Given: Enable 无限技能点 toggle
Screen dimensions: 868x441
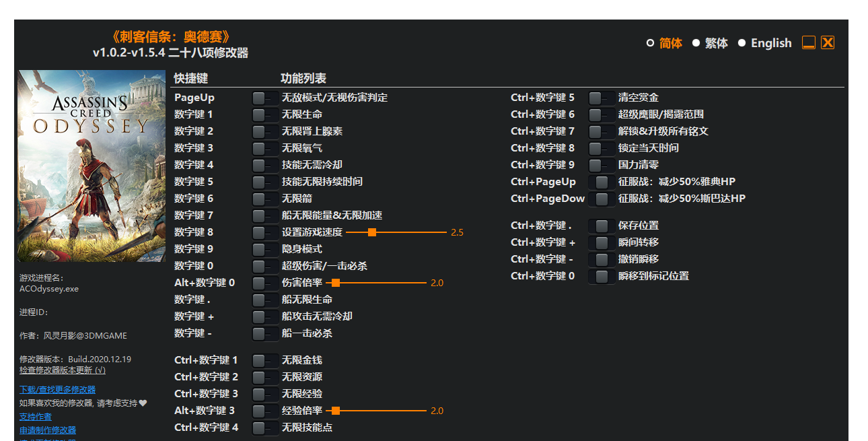Looking at the screenshot, I should tap(265, 428).
